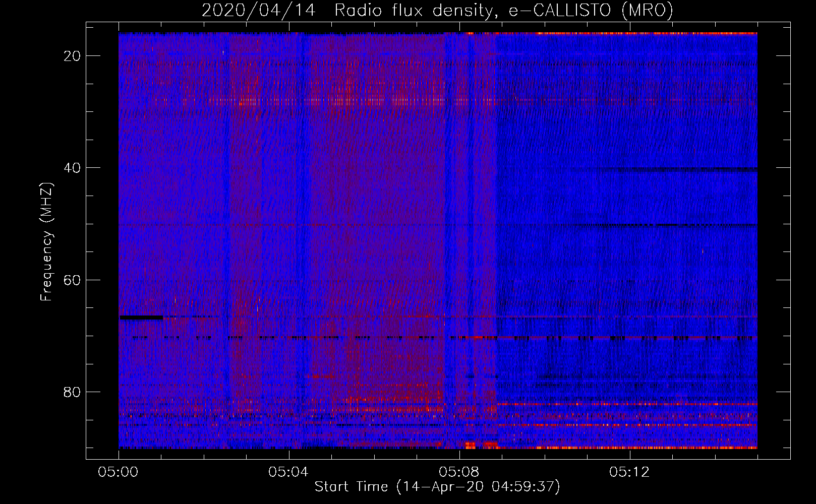Click the 05:00 time tick label

coord(119,472)
